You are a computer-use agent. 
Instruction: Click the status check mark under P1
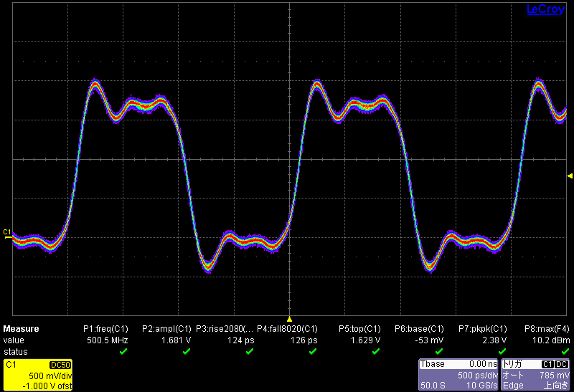(123, 351)
